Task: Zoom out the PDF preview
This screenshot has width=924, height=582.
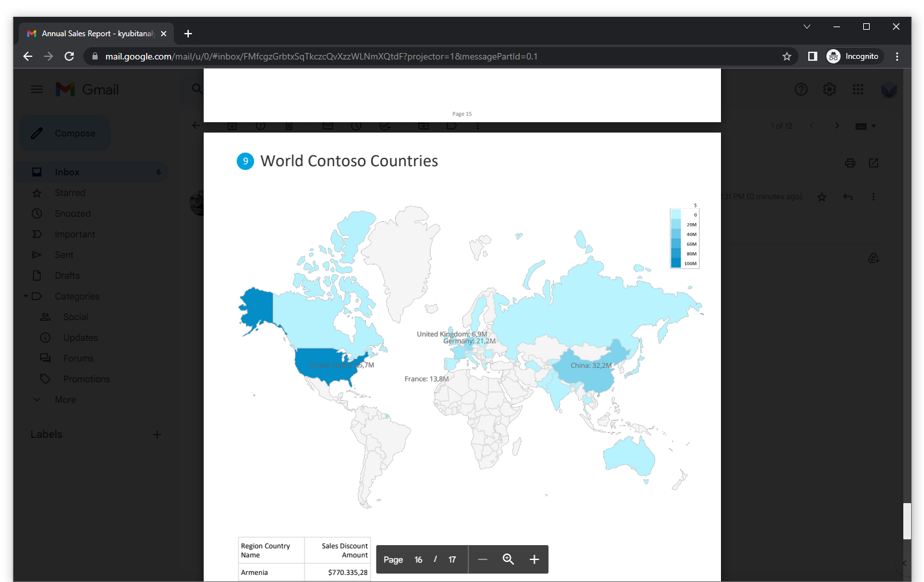Action: click(482, 559)
